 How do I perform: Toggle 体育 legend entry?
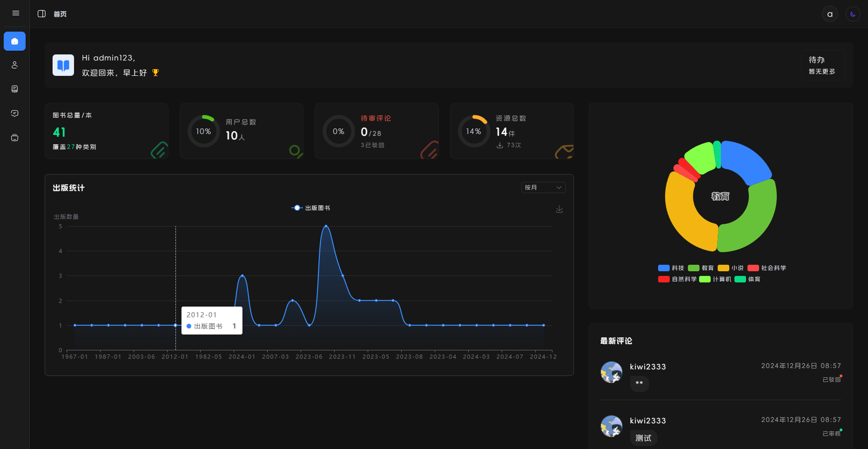point(747,279)
